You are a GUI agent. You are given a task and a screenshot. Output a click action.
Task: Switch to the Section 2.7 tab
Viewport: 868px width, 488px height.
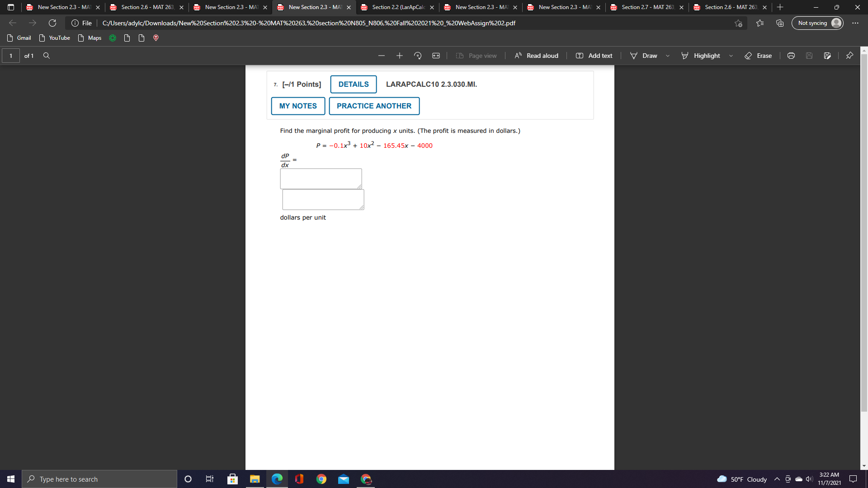[x=646, y=7]
